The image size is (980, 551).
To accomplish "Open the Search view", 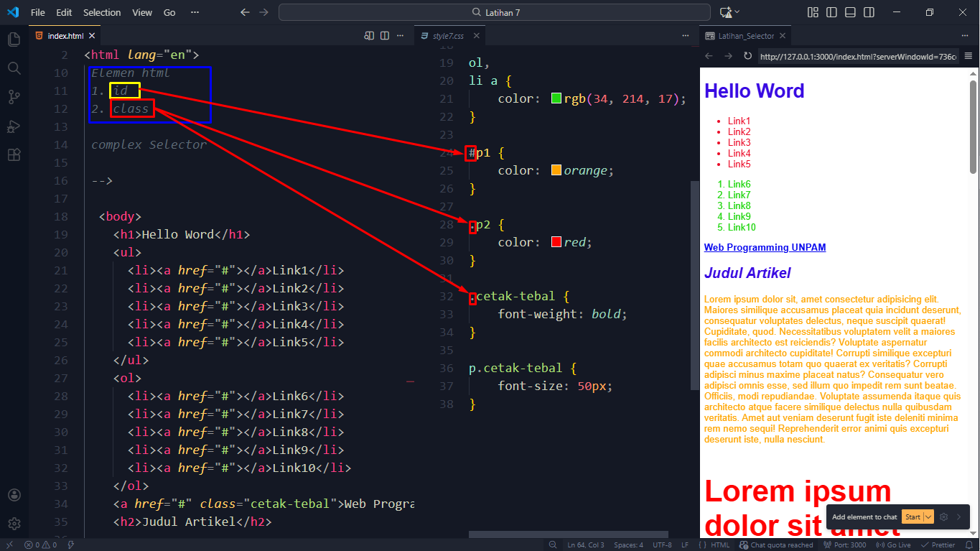I will (x=13, y=69).
